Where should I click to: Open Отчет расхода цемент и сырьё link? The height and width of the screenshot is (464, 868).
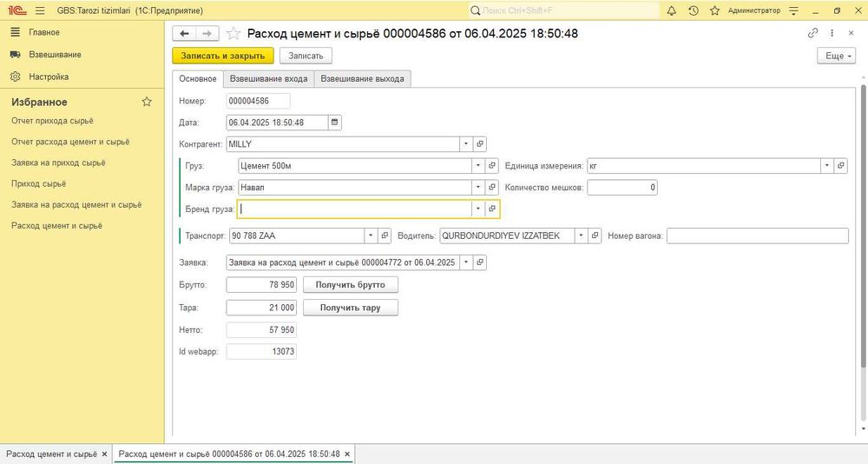click(x=70, y=142)
